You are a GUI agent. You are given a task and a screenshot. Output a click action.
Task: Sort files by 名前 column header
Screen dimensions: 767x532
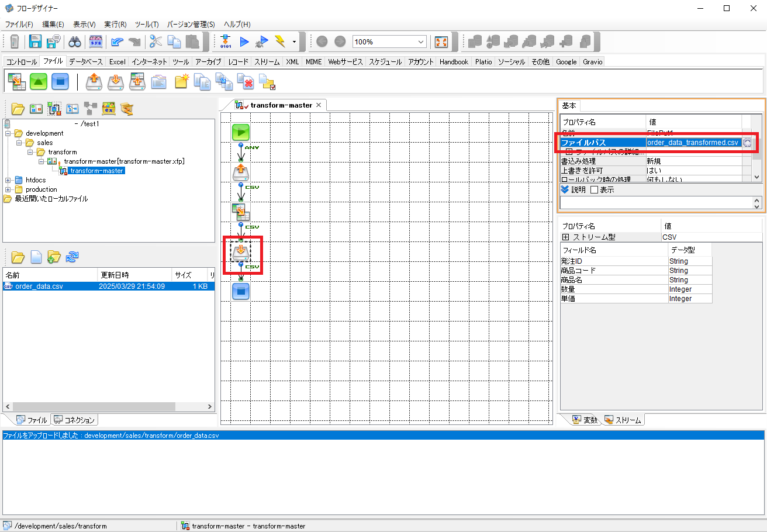(50, 275)
